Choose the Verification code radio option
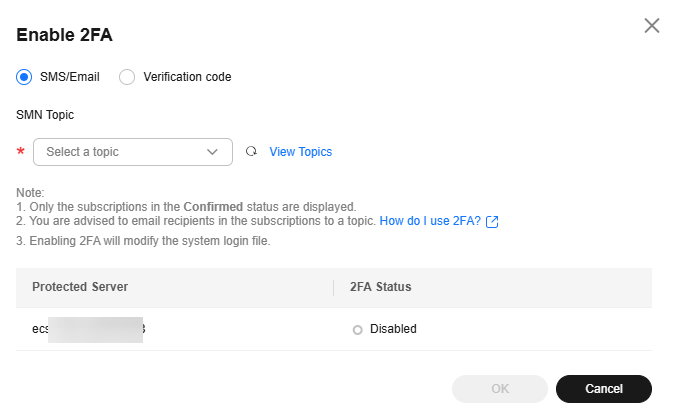Image resolution: width=676 pixels, height=416 pixels. click(127, 76)
